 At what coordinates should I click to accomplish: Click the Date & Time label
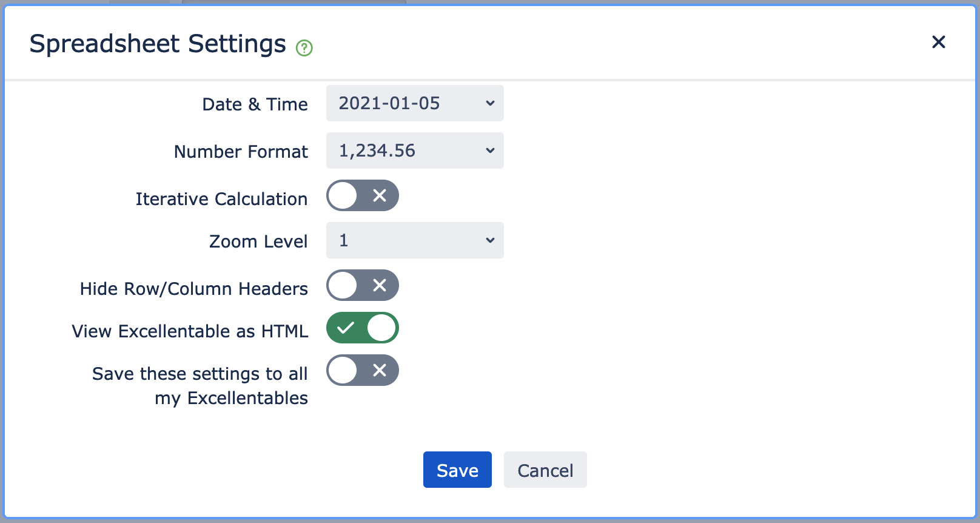click(x=255, y=104)
